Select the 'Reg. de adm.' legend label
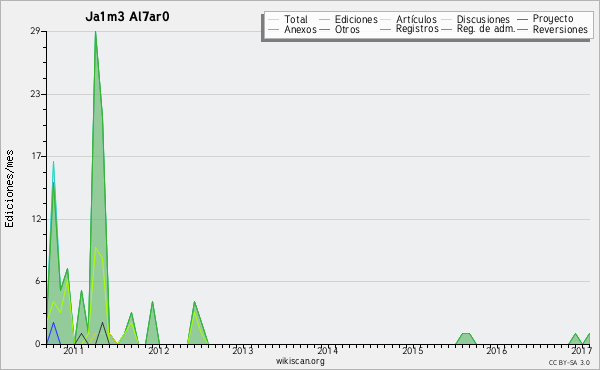The image size is (600, 370). coord(486,29)
